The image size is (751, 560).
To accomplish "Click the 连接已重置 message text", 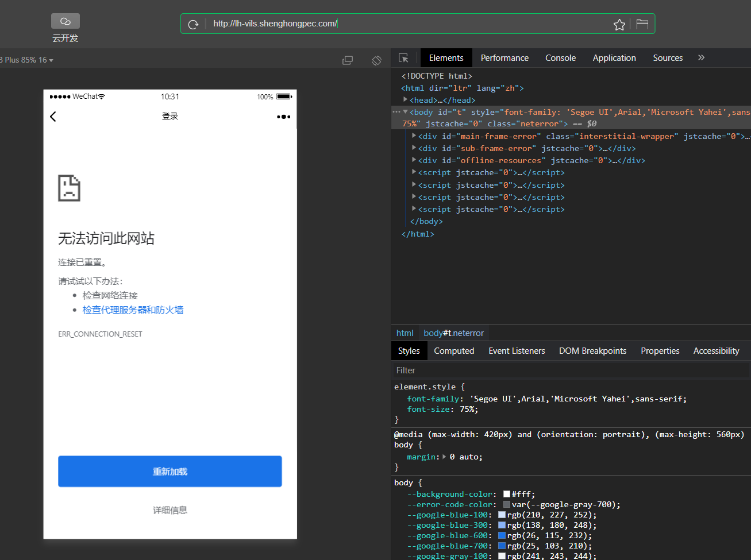I will (82, 262).
